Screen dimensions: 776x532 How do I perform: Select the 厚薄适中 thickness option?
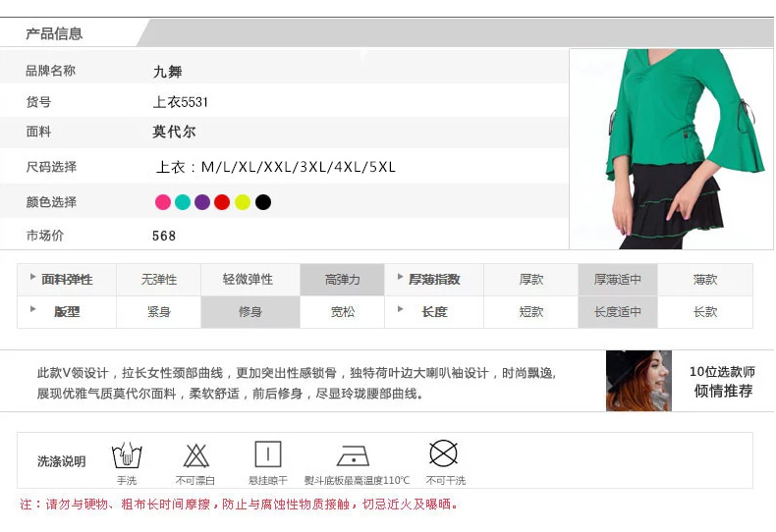pyautogui.click(x=618, y=280)
